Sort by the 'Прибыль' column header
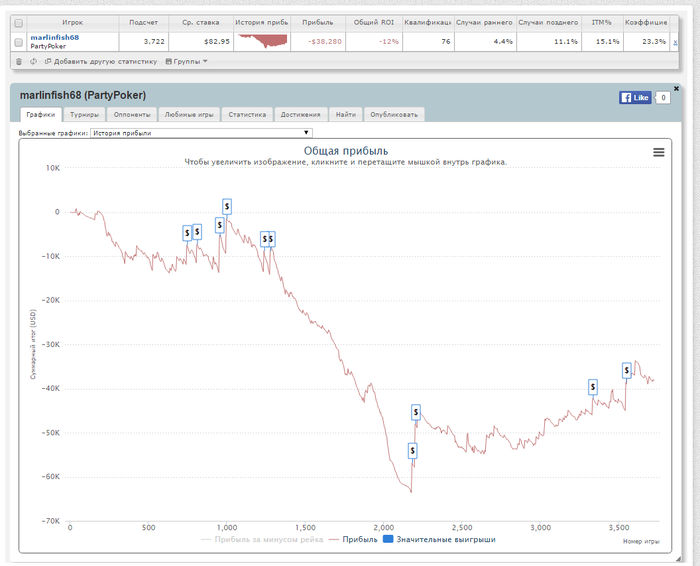The image size is (700, 566). [x=318, y=22]
